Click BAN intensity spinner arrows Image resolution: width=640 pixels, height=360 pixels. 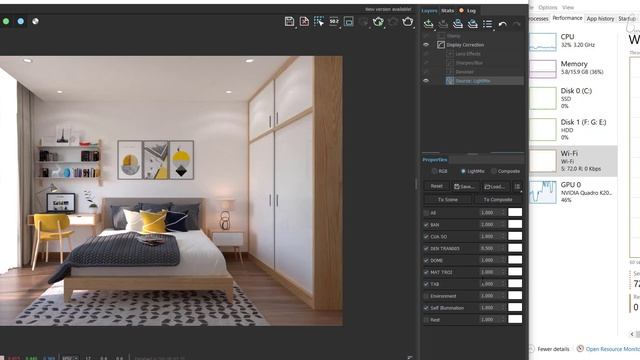coord(503,224)
